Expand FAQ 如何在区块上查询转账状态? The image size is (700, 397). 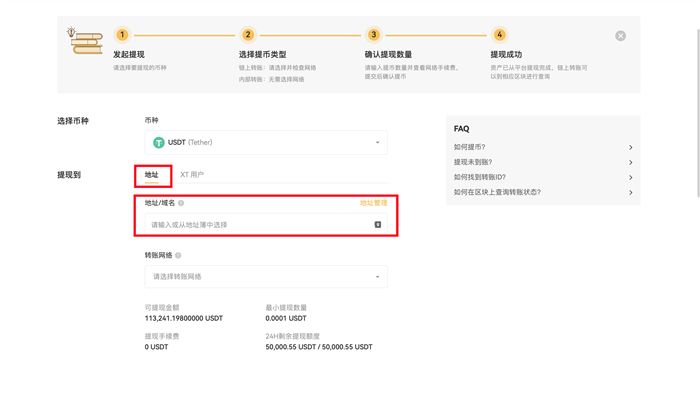[x=543, y=192]
